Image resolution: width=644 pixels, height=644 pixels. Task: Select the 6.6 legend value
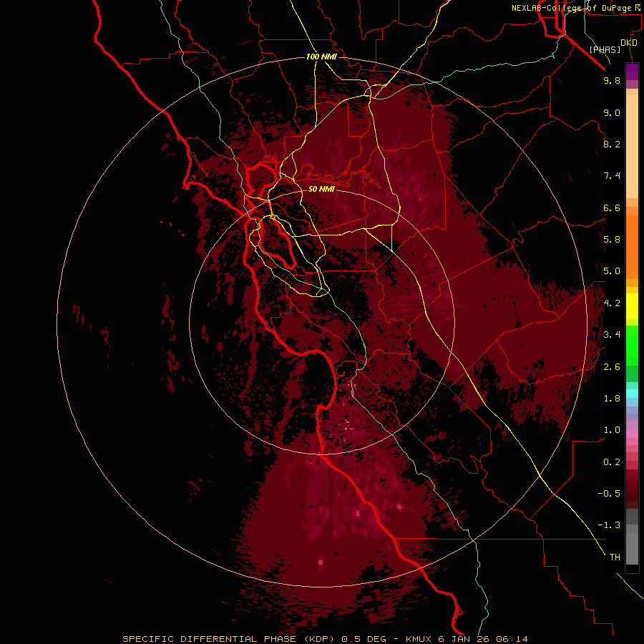pos(612,208)
